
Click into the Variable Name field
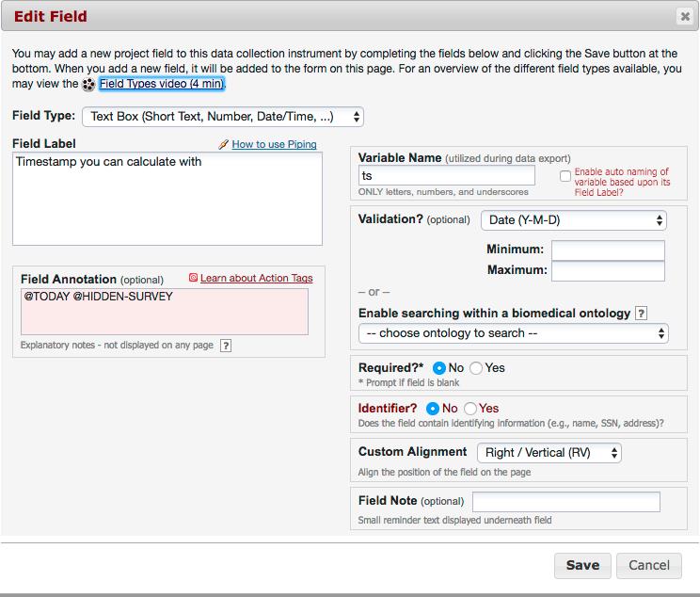(446, 175)
